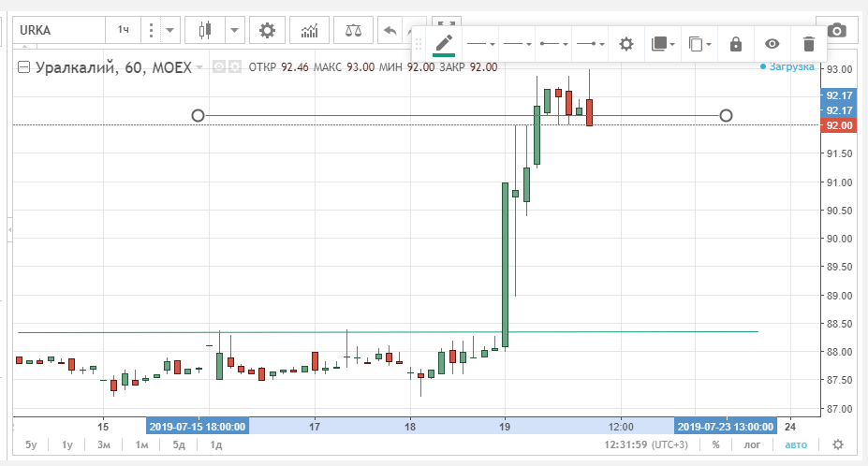The width and height of the screenshot is (868, 466).
Task: Collapse the Уралкалий legend box
Action: pos(23,67)
